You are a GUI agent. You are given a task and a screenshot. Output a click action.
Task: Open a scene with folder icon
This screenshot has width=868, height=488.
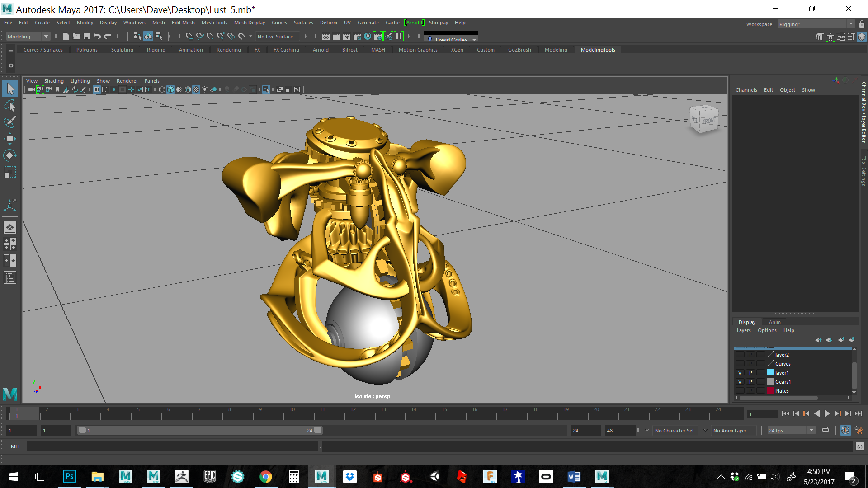(76, 37)
